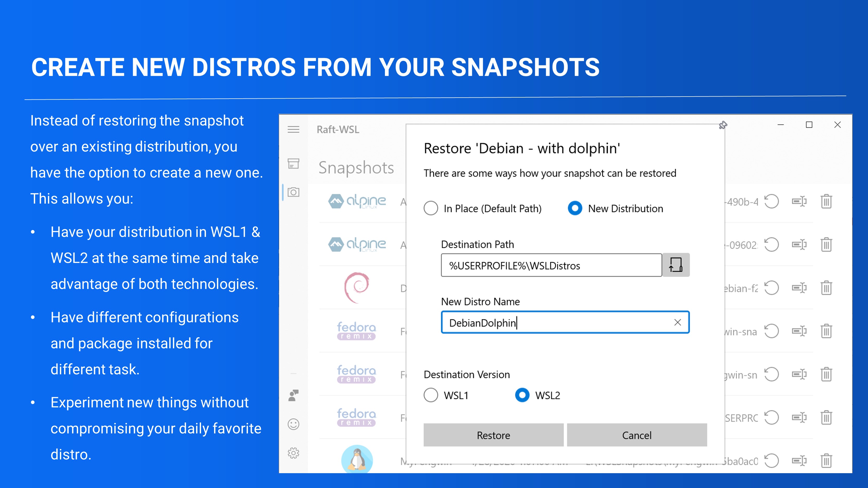Select New Distribution restore option

[x=575, y=208]
